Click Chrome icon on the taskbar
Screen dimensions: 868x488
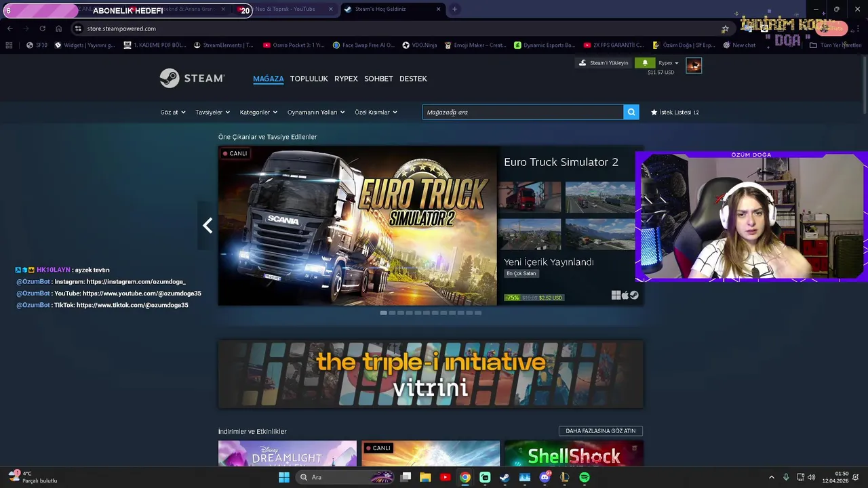pos(465,477)
